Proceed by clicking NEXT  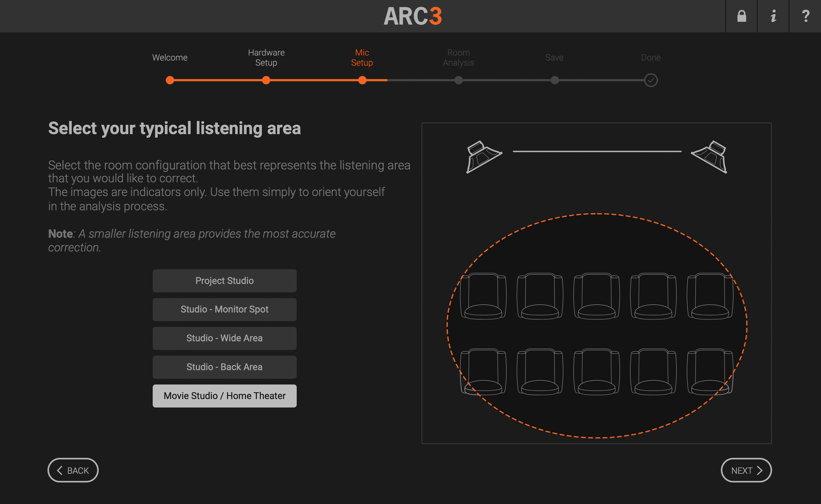[746, 470]
